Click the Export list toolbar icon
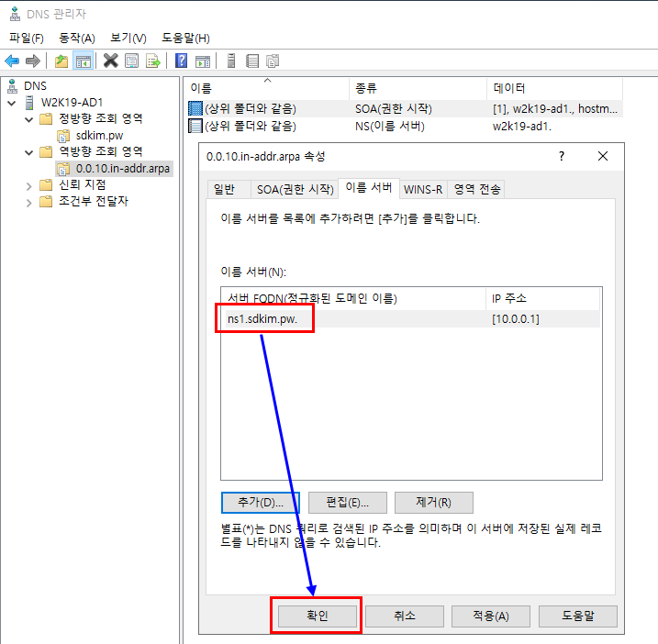The width and height of the screenshot is (658, 644). click(153, 61)
